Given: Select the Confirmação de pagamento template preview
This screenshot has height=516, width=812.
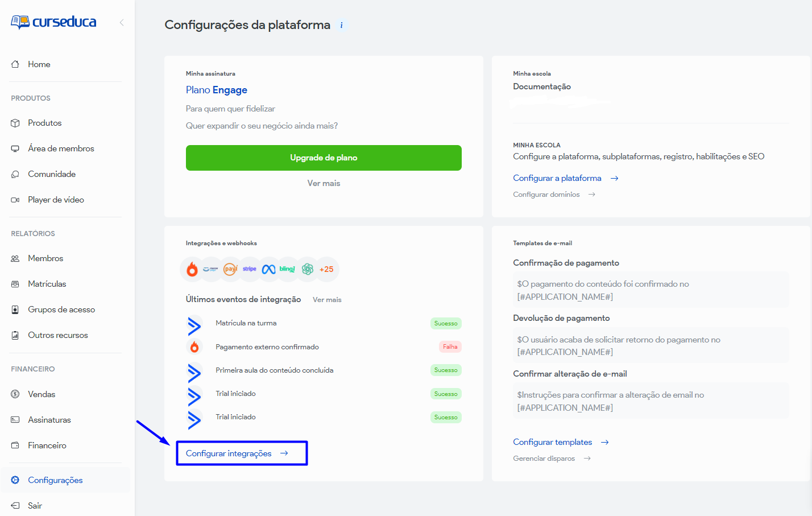Looking at the screenshot, I should (x=651, y=290).
